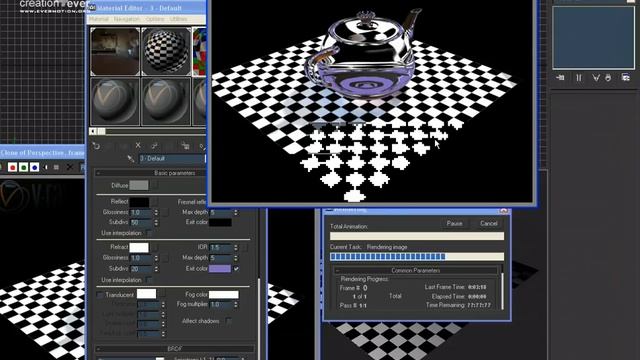
Task: Click Fog multiplier spinner arrows
Action: (236, 304)
